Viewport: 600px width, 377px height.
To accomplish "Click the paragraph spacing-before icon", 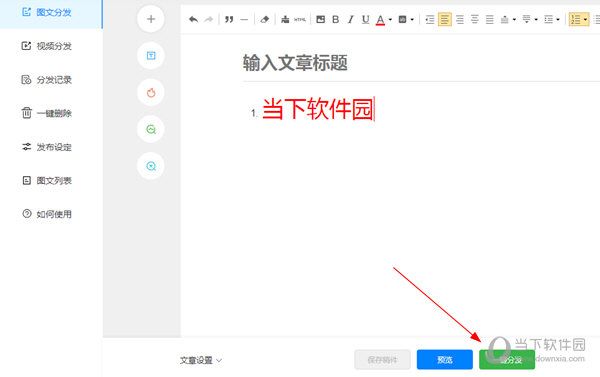I will pos(505,20).
